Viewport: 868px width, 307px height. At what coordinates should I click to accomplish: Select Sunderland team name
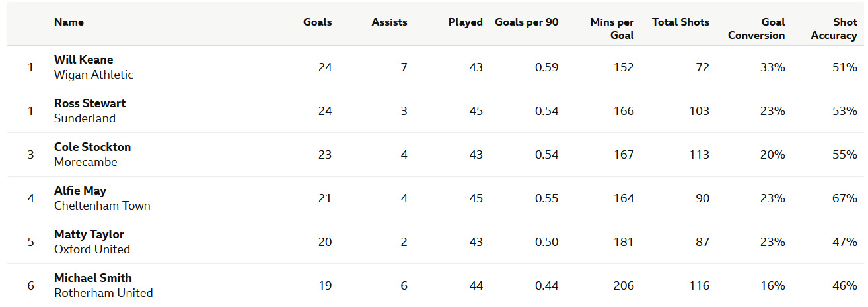click(x=85, y=118)
